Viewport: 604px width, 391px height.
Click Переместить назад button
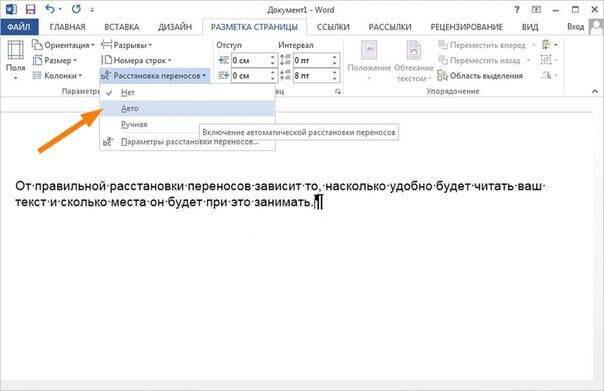click(480, 60)
